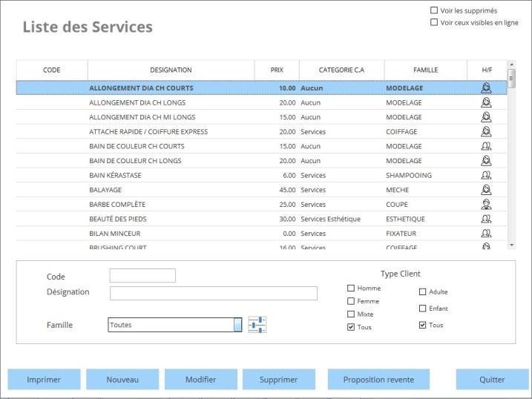Check the Enfant checkbox
Screen dimensions: 532x399
423,309
